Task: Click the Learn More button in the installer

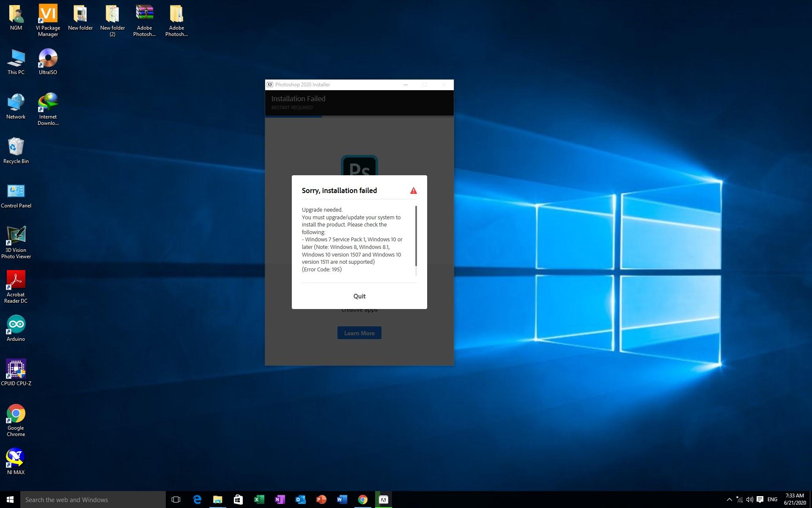Action: point(359,333)
